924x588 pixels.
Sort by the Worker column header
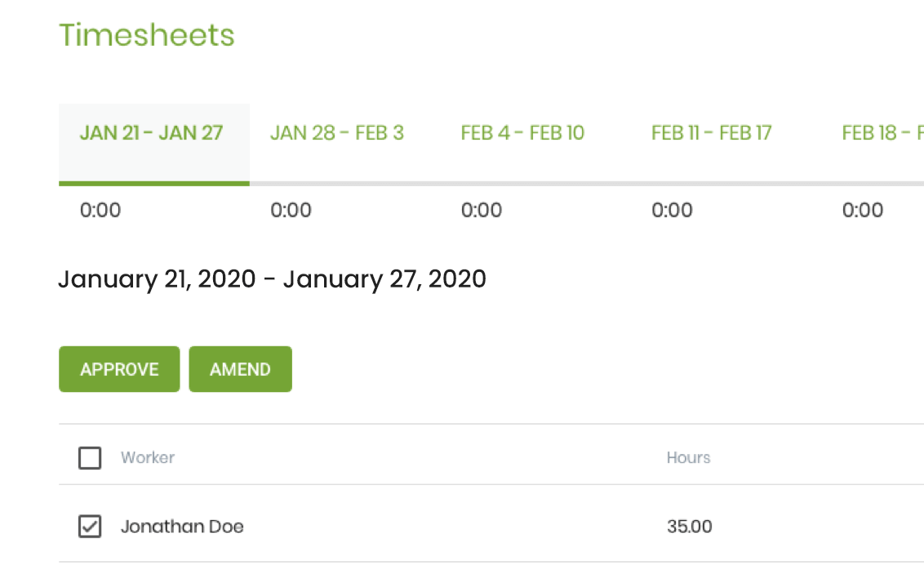coord(147,457)
